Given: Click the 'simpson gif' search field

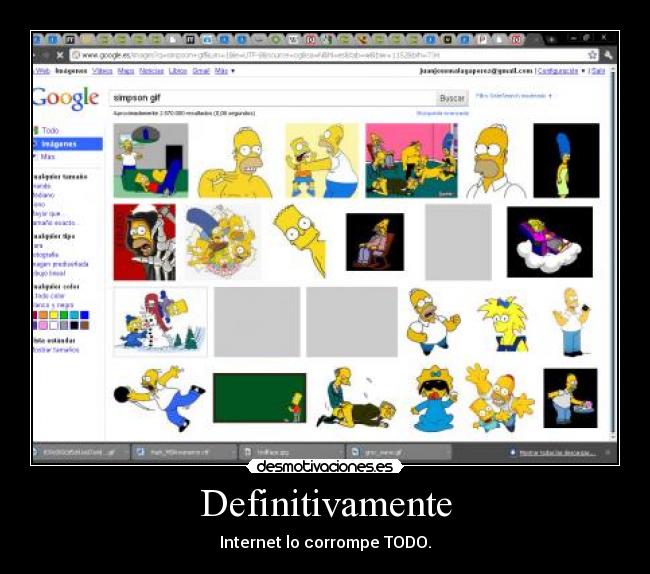Looking at the screenshot, I should pyautogui.click(x=272, y=98).
